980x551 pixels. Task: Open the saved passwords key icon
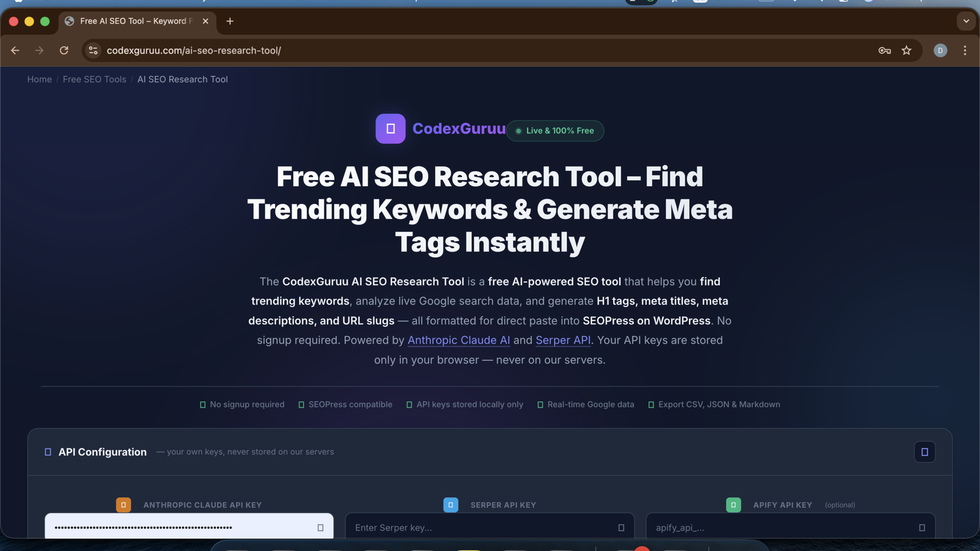(884, 50)
